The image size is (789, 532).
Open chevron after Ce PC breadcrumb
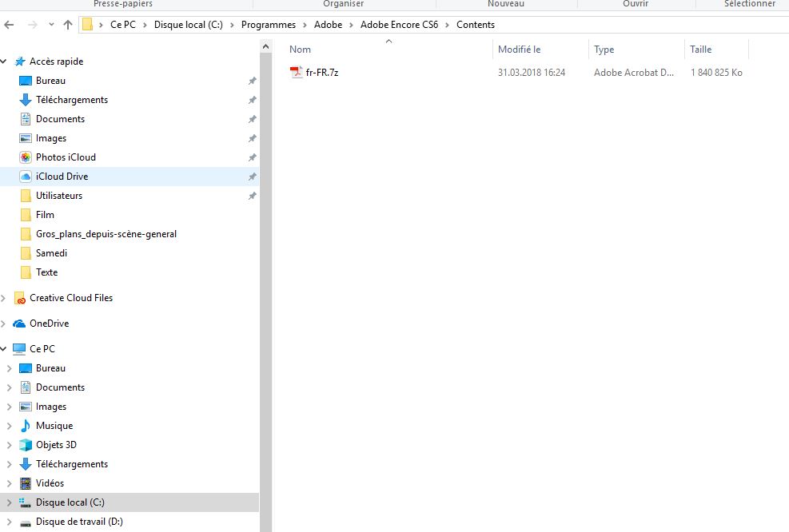[145, 25]
